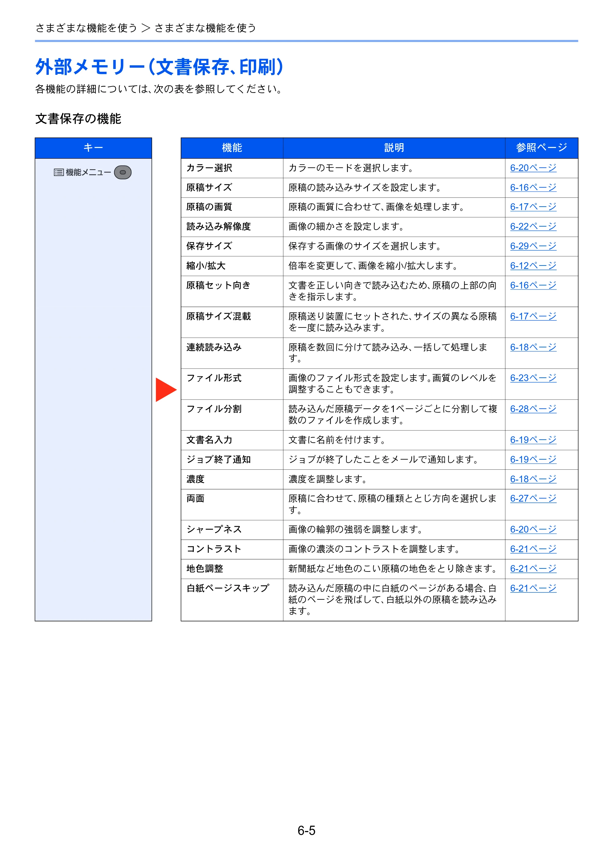Viewport: 613px width, 868px height.
Task: Open the 6-21ページ link for 地色調整
Action: pyautogui.click(x=533, y=569)
